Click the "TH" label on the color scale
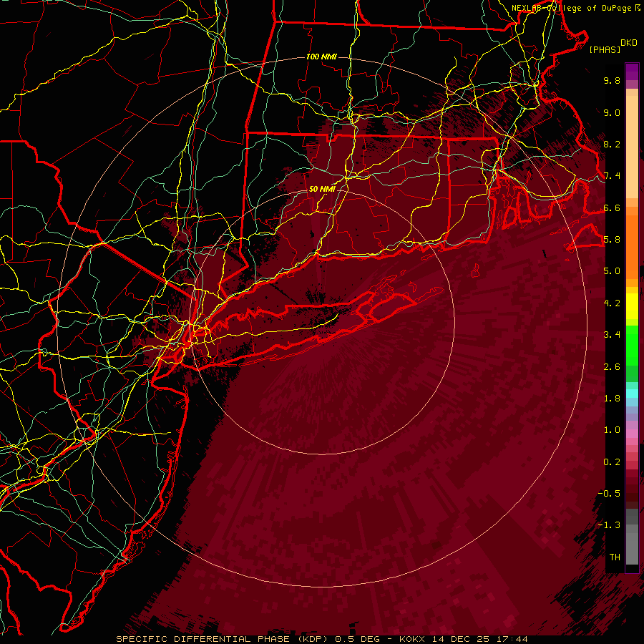This screenshot has width=644, height=644. coord(615,557)
